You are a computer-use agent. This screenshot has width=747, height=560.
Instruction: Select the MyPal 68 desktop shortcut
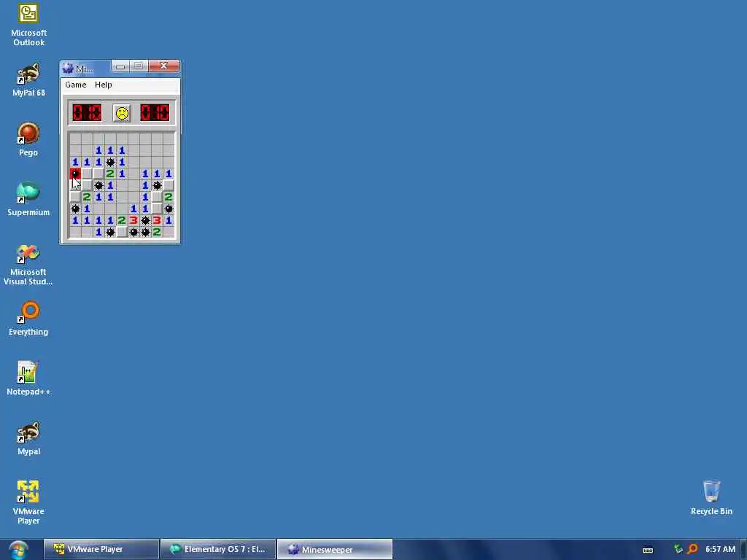28,79
